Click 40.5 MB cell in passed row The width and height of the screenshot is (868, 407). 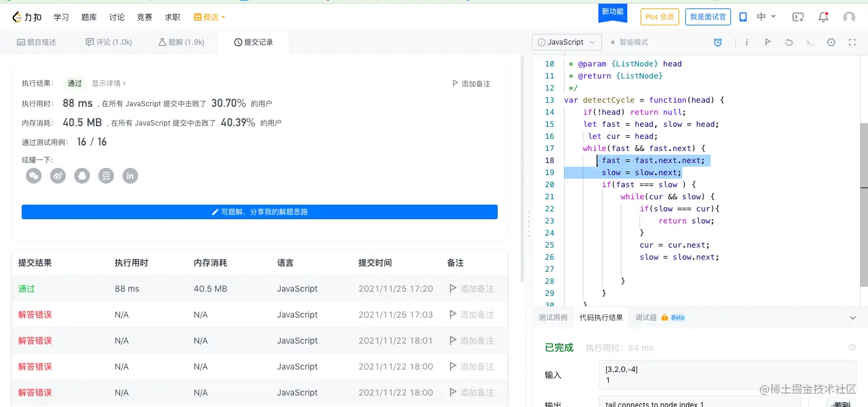point(211,289)
